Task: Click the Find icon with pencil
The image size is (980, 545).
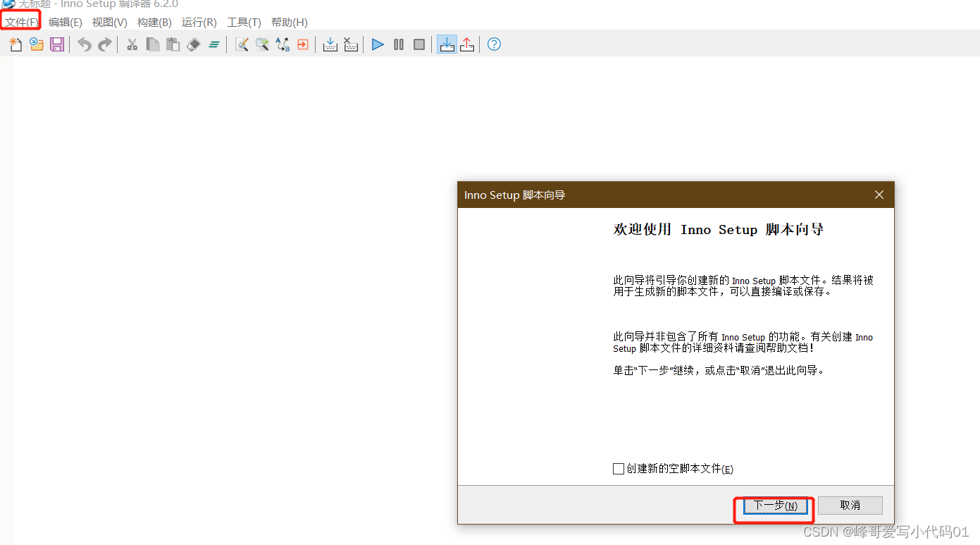Action: point(242,44)
